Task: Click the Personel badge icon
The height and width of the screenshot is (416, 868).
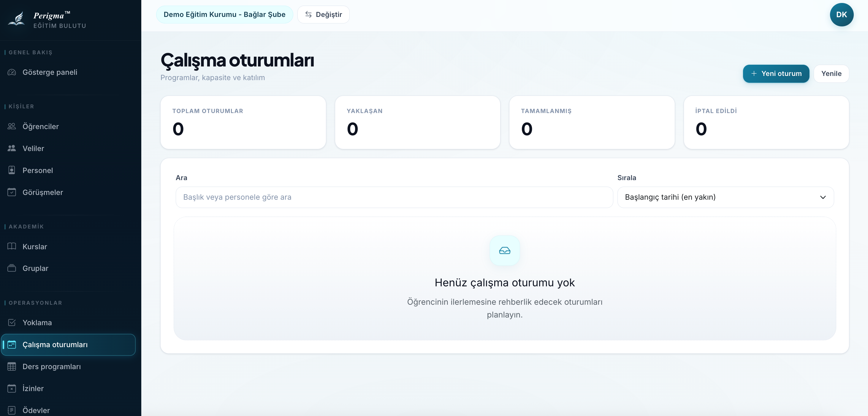Action: pos(12,170)
